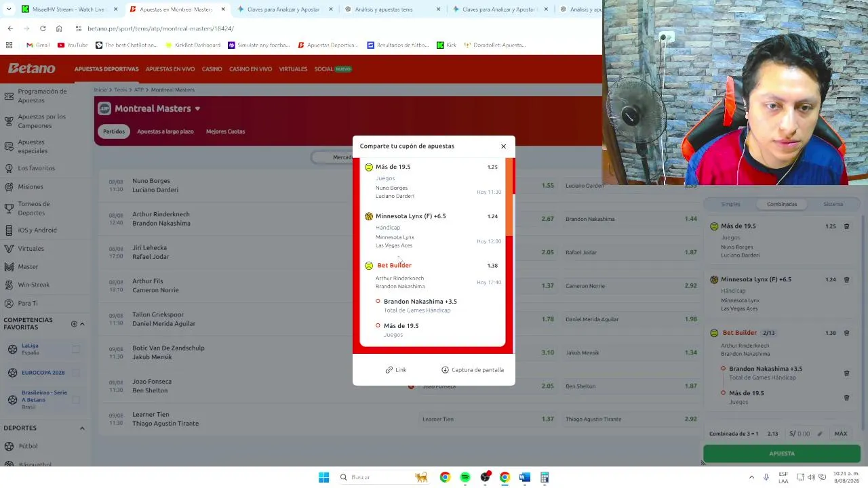Viewport: 868px width, 488px height.
Task: Open the Casino menu item
Action: pyautogui.click(x=212, y=69)
